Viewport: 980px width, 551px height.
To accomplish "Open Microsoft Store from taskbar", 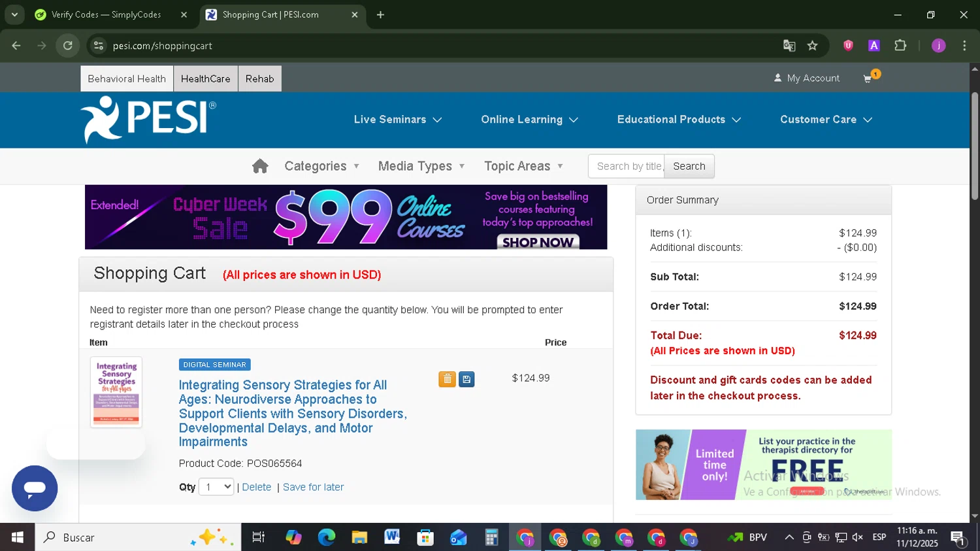I will (425, 537).
